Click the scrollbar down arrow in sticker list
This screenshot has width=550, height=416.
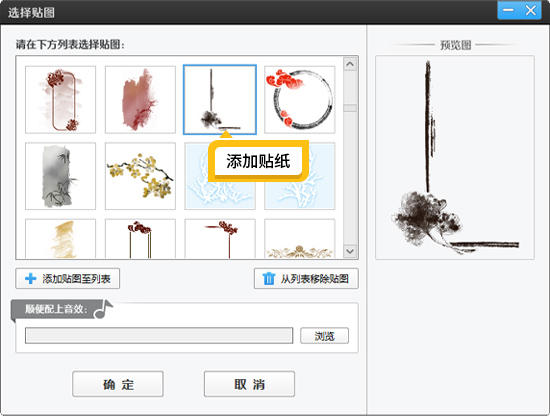(350, 251)
